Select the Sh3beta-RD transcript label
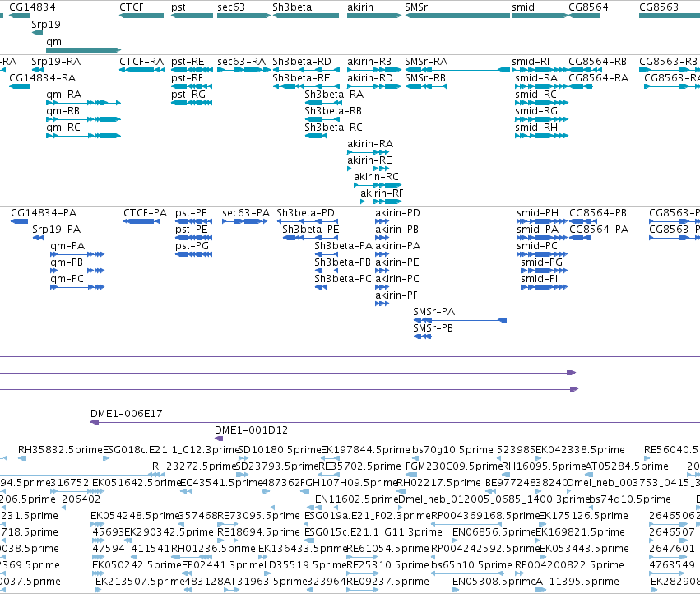This screenshot has height=594, width=700. pyautogui.click(x=302, y=62)
